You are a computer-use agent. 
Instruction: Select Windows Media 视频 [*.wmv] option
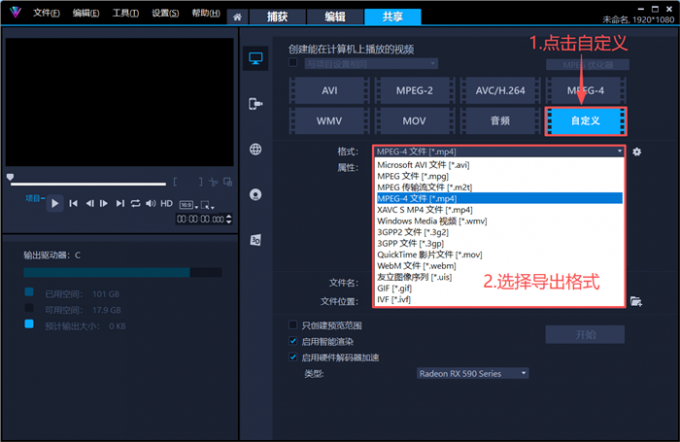(x=499, y=221)
